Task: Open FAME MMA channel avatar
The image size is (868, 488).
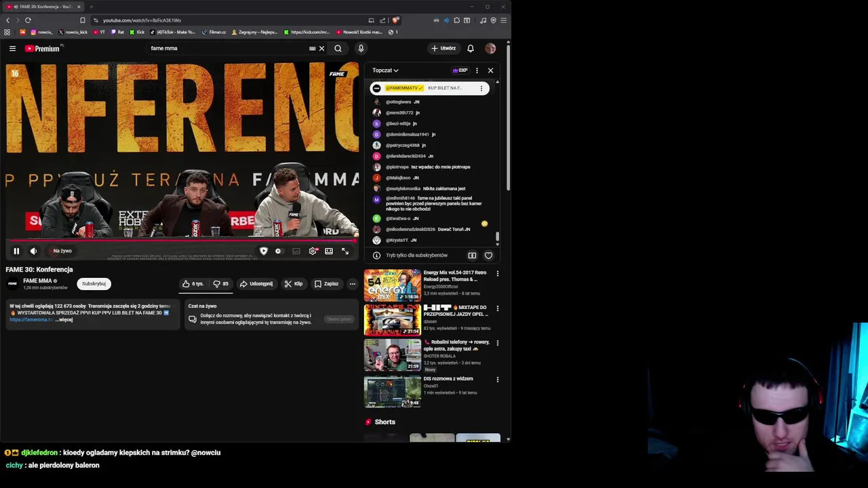Action: (12, 283)
